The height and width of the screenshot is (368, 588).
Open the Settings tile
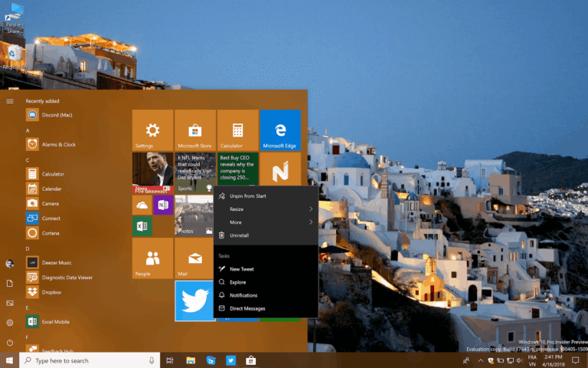[152, 130]
